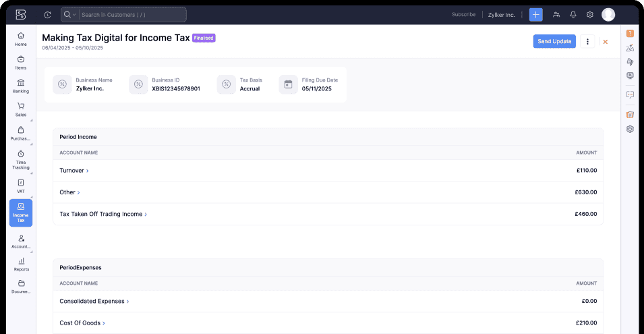Open the video tutorials icon in right rail
The height and width of the screenshot is (334, 644).
[630, 76]
